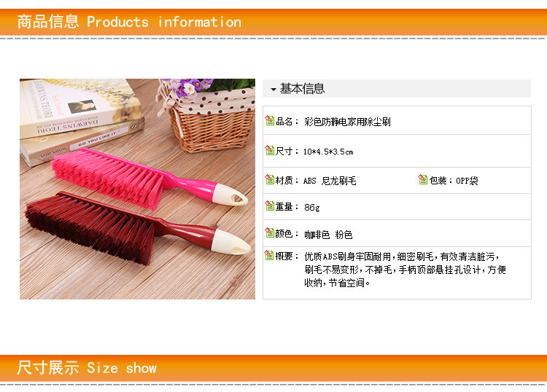
Task: Select the product name 彩色防静电家用除尘刷
Action: pos(347,122)
